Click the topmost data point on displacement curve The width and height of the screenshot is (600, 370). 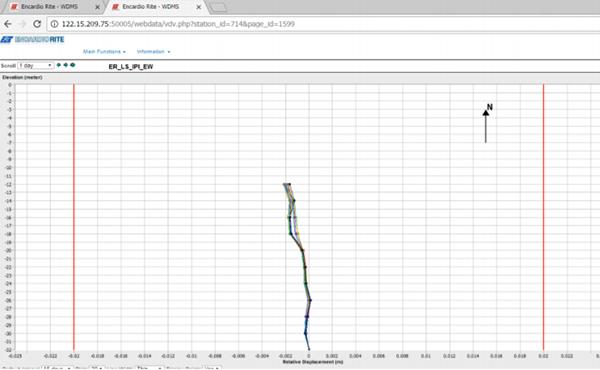click(x=289, y=184)
